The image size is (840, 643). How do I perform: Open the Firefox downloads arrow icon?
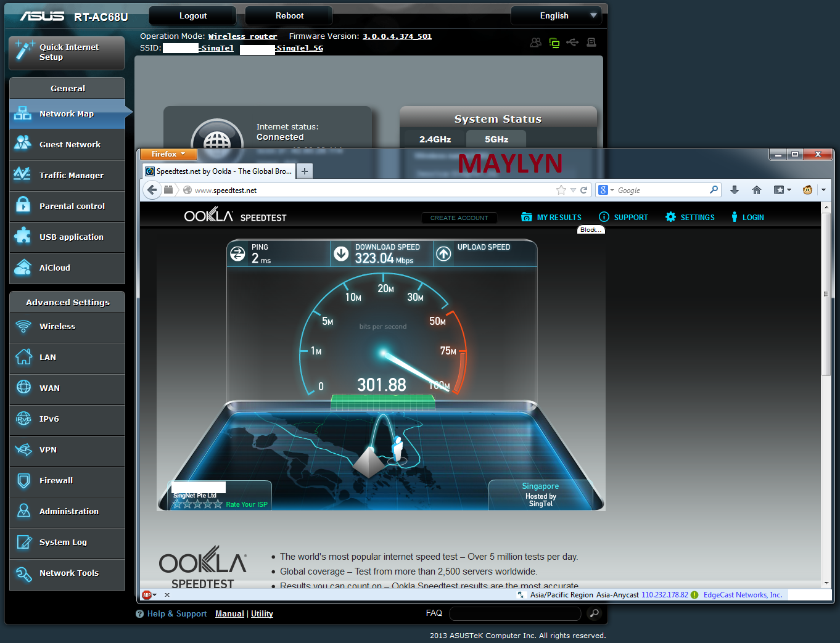pos(734,190)
